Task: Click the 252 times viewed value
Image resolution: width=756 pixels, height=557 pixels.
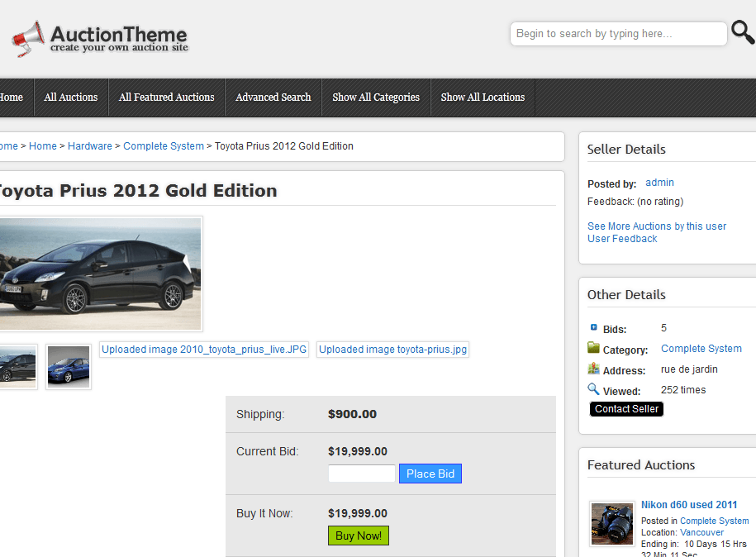Action: click(x=683, y=390)
